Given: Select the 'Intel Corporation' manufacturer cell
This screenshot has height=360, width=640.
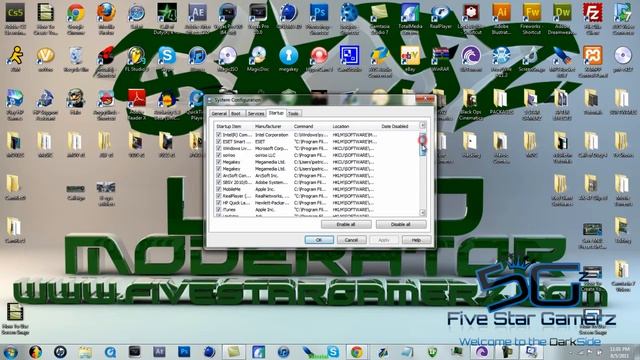Looking at the screenshot, I should tap(272, 134).
